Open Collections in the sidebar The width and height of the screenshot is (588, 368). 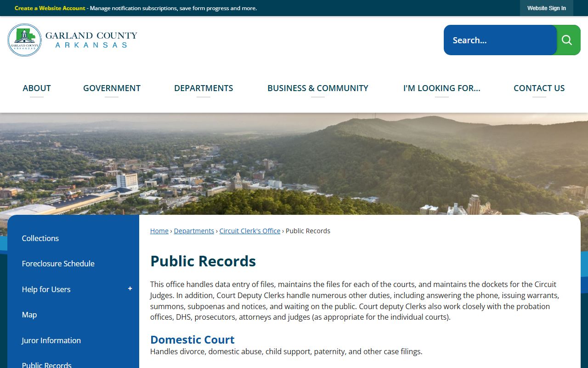click(x=40, y=238)
